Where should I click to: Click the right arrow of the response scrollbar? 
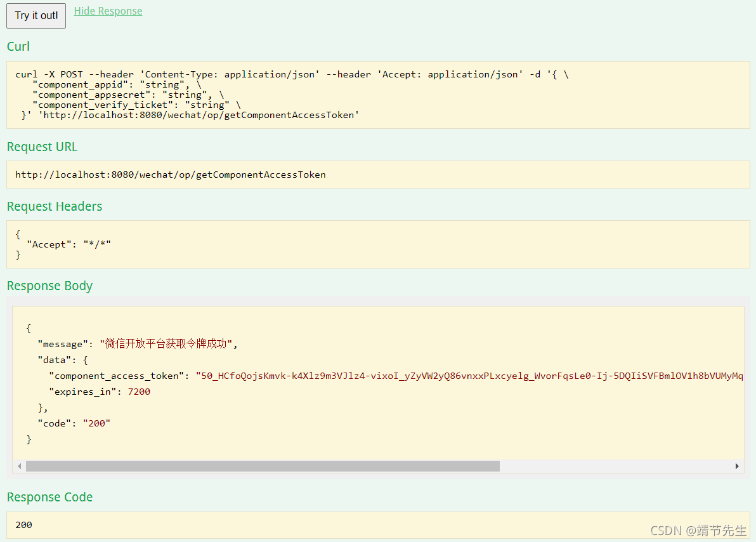(x=737, y=466)
